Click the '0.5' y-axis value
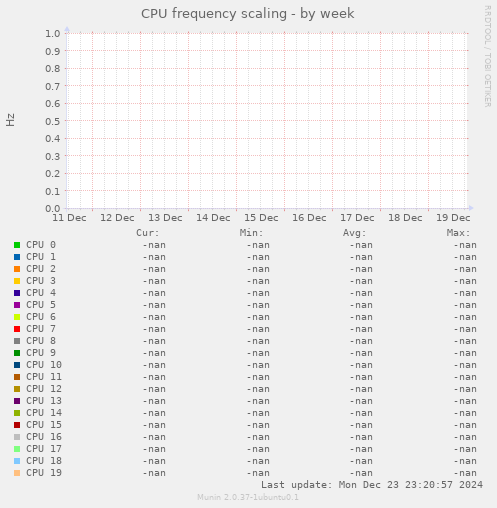The image size is (497, 508). tap(53, 121)
